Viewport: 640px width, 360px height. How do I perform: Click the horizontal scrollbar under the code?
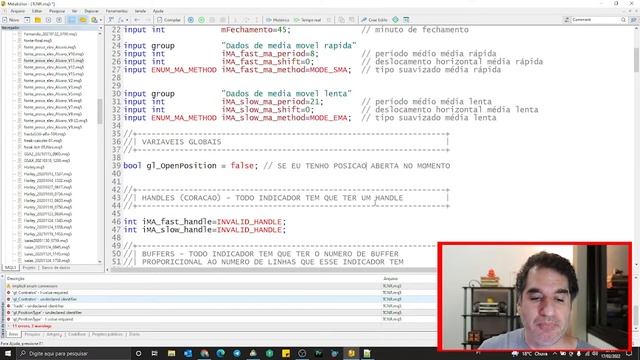(273, 270)
